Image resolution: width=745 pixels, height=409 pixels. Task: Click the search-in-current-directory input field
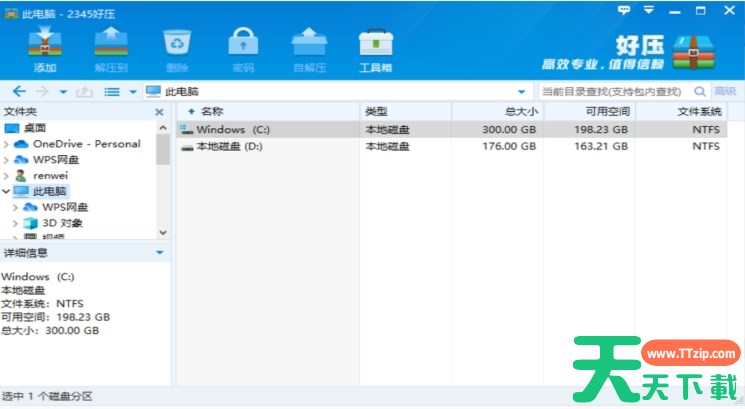point(614,91)
